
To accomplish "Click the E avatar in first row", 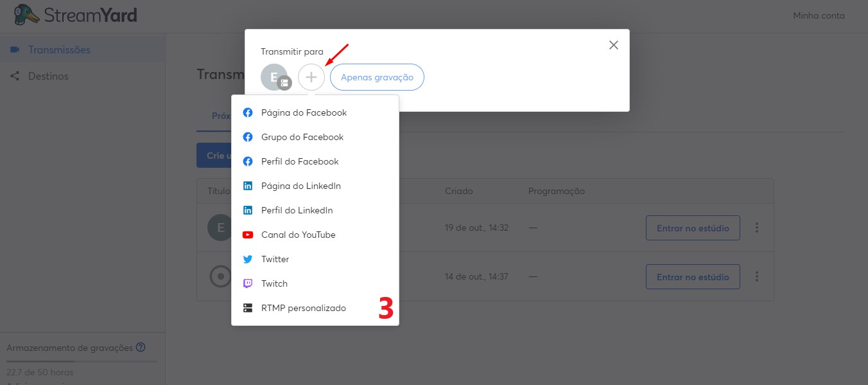I will 221,228.
